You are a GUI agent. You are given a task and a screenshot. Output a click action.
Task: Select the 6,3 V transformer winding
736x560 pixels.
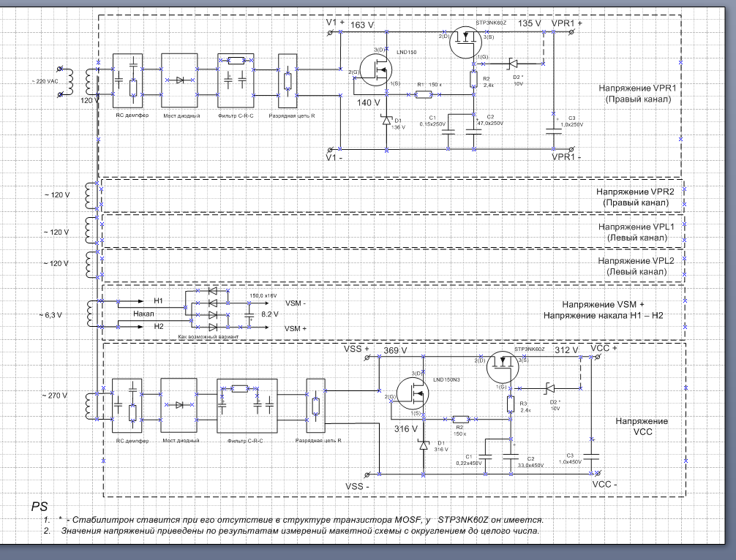coord(90,315)
